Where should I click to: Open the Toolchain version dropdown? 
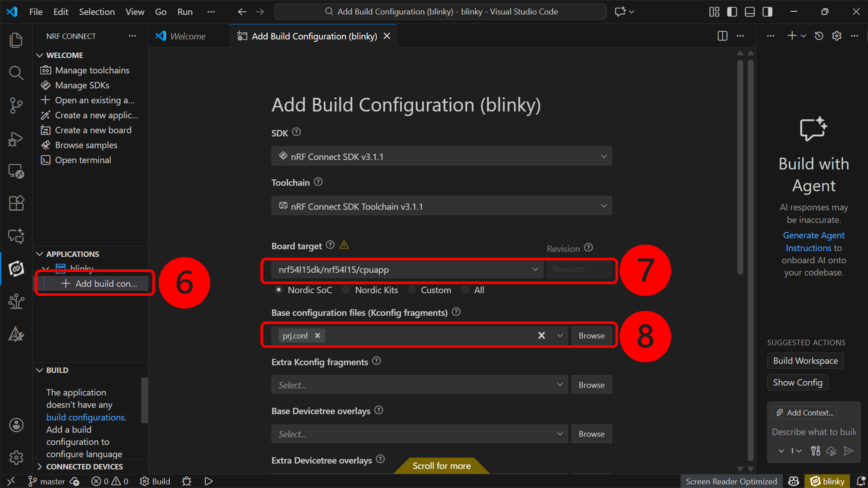point(441,206)
